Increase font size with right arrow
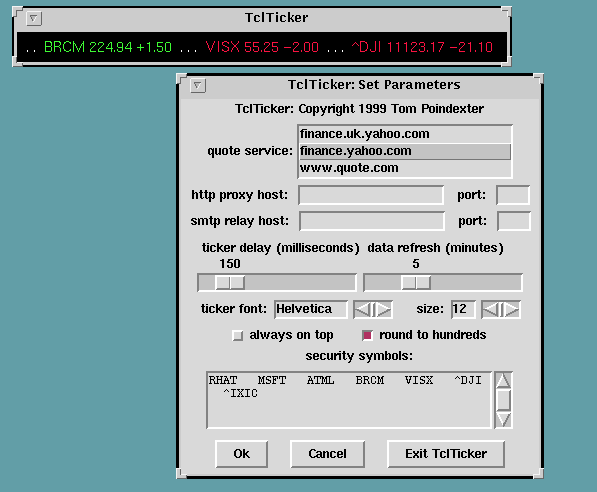The height and width of the screenshot is (492, 597). tap(512, 309)
